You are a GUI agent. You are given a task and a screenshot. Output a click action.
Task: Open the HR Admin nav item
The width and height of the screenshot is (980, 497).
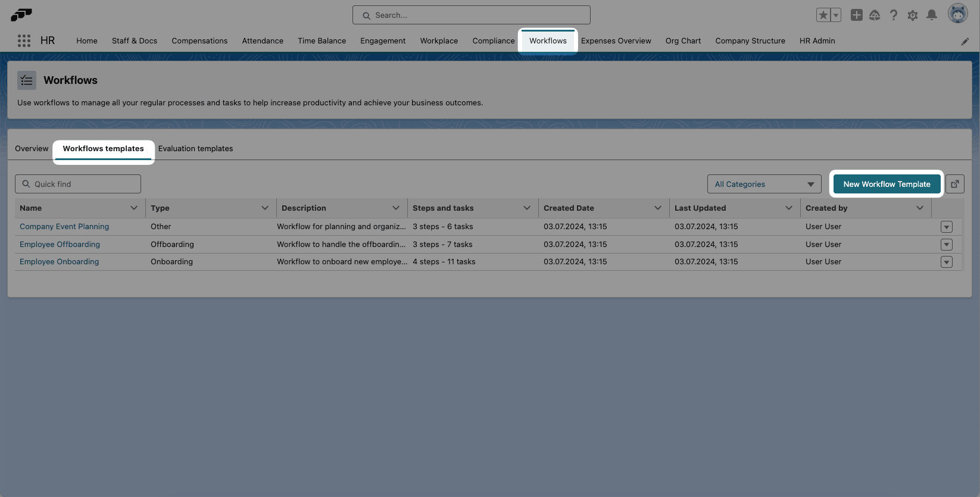pyautogui.click(x=817, y=41)
